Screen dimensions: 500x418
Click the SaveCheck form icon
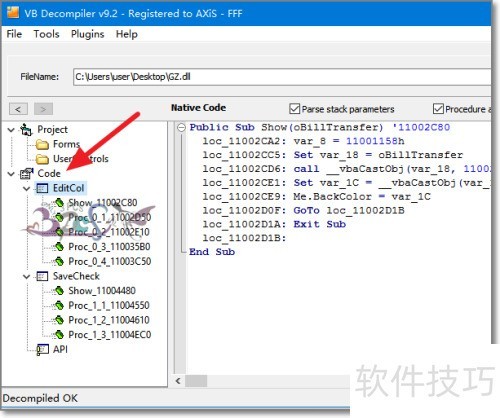(42, 276)
